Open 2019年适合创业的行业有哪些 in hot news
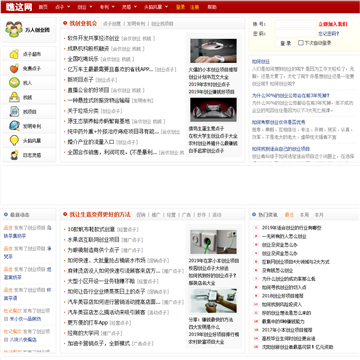Viewport: 360px width, 360px height. click(x=291, y=228)
